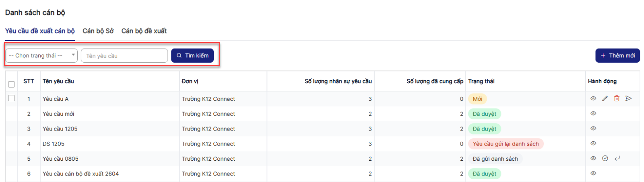Check the checkbox for Yêu cầu A row
The height and width of the screenshot is (182, 644).
click(x=11, y=98)
